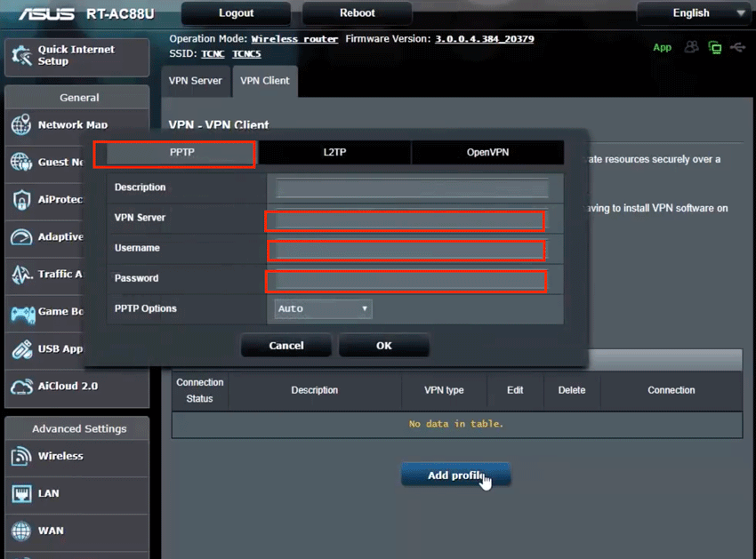Click the green network status icon

pyautogui.click(x=714, y=46)
